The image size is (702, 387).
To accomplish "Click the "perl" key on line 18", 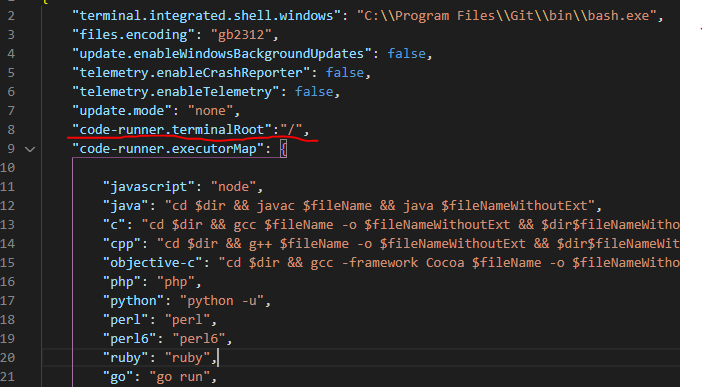I will point(125,320).
